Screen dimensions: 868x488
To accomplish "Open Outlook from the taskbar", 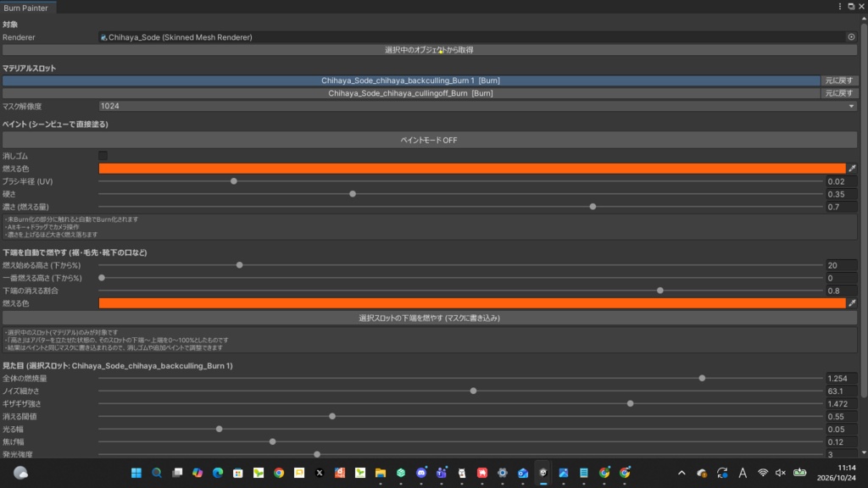I will 522,473.
